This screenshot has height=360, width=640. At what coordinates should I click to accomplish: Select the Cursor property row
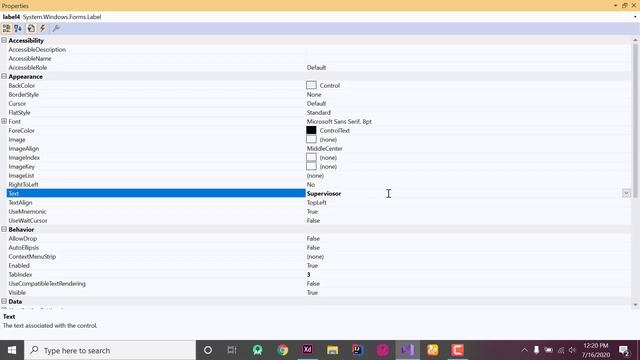pos(318,103)
